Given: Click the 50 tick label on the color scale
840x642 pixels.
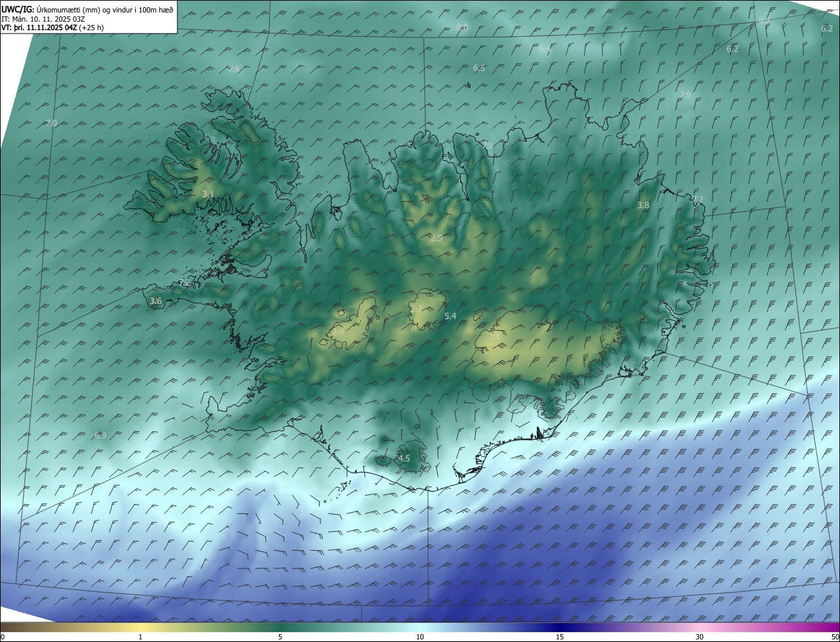Looking at the screenshot, I should [x=835, y=637].
